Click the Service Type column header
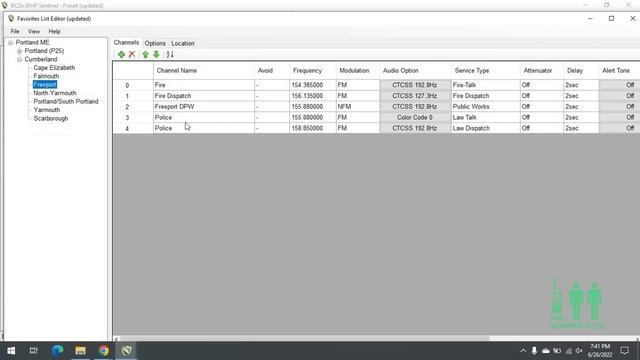Image resolution: width=640 pixels, height=360 pixels. click(x=485, y=71)
